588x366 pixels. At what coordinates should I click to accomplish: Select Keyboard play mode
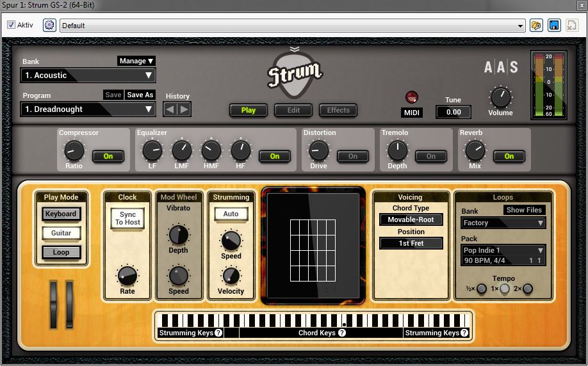61,214
